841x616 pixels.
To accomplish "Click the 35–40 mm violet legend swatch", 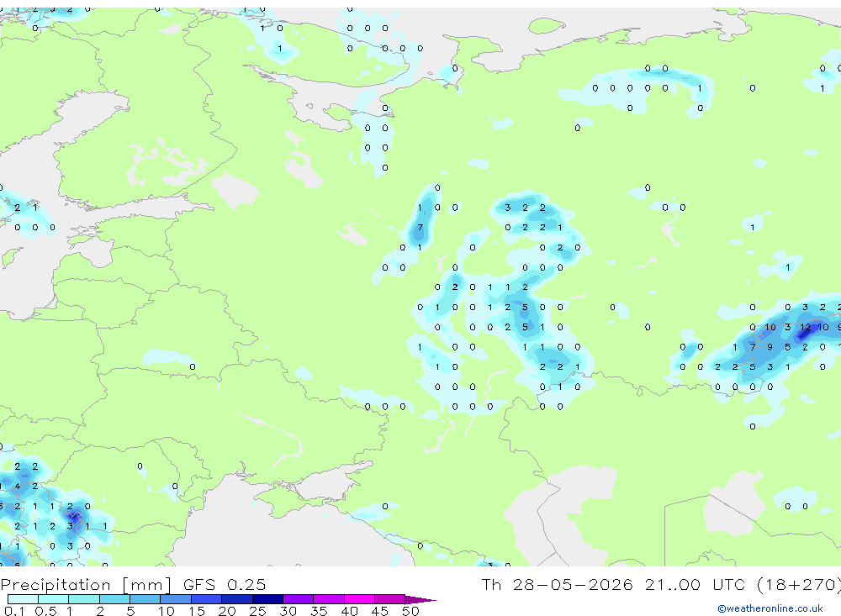I will [x=329, y=599].
